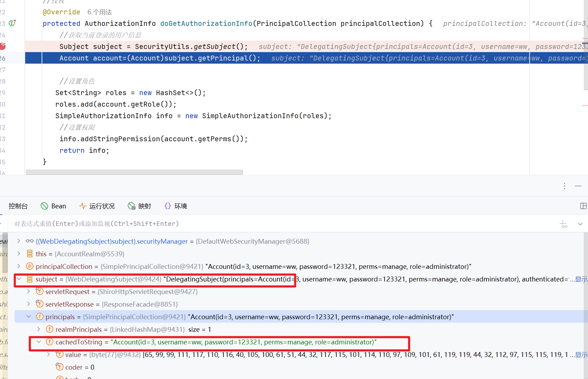The height and width of the screenshot is (379, 588).
Task: Expand the principalCollection variable node
Action: 19,266
